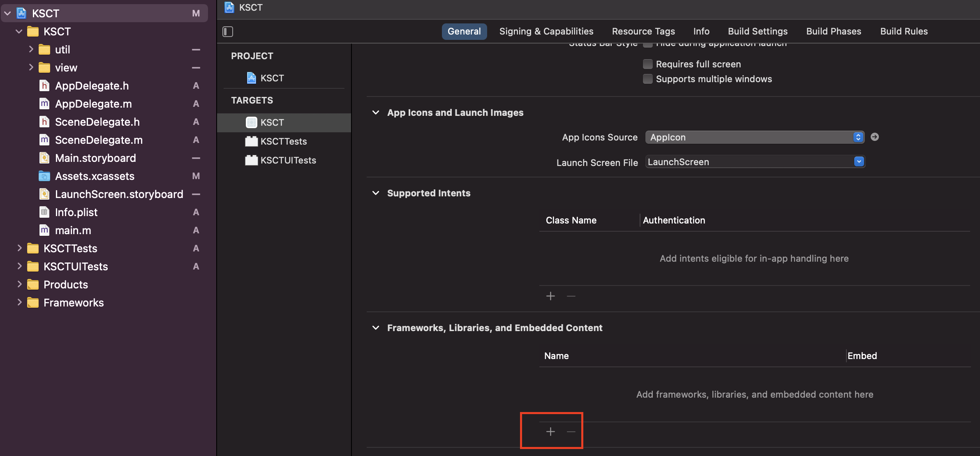Screen dimensions: 980x456
Task: Open App Icons Source dropdown
Action: tap(755, 137)
